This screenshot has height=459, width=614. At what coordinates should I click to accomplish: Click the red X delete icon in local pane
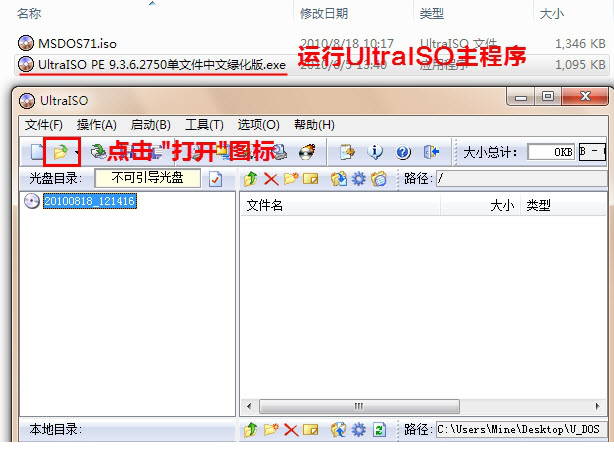click(x=291, y=430)
